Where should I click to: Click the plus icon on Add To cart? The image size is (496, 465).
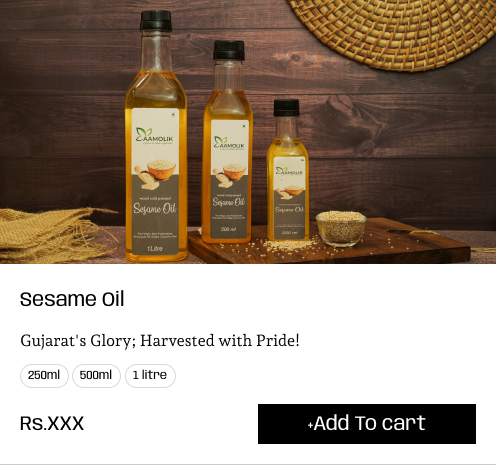click(310, 425)
